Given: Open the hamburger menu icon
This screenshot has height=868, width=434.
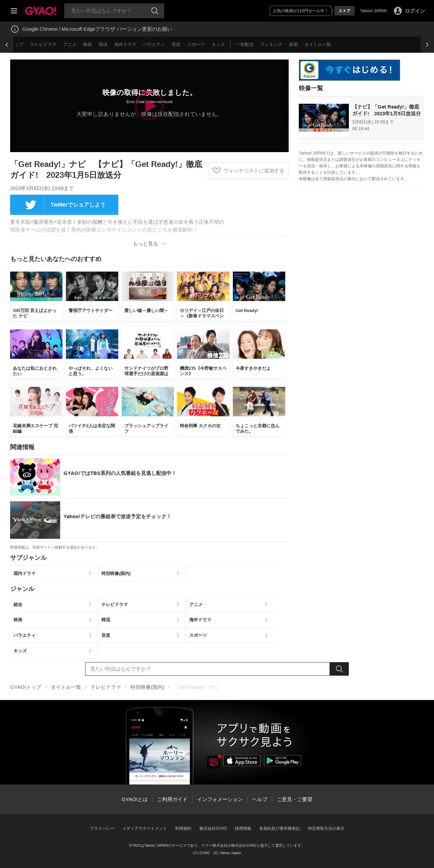Looking at the screenshot, I should [14, 11].
